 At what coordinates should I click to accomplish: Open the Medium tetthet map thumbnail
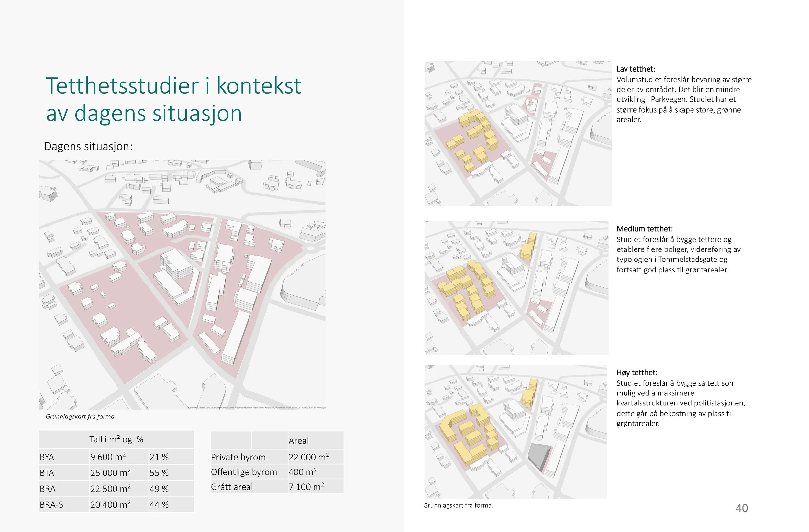pyautogui.click(x=516, y=288)
